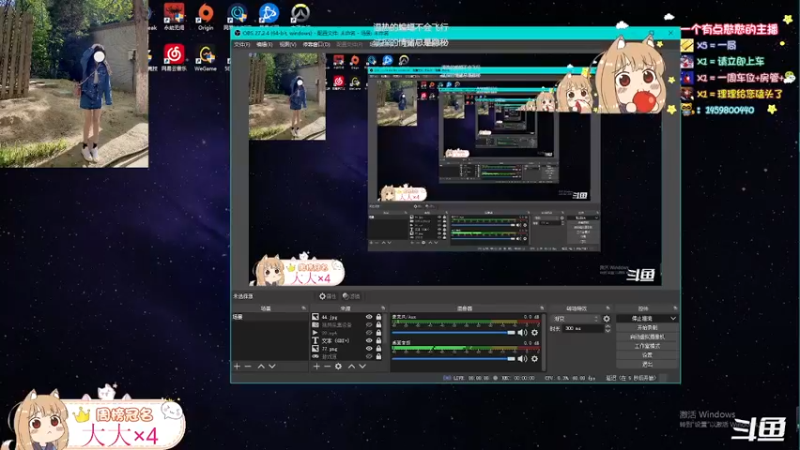Open Overwatch desktop shortcut
800x450 pixels.
click(x=301, y=16)
